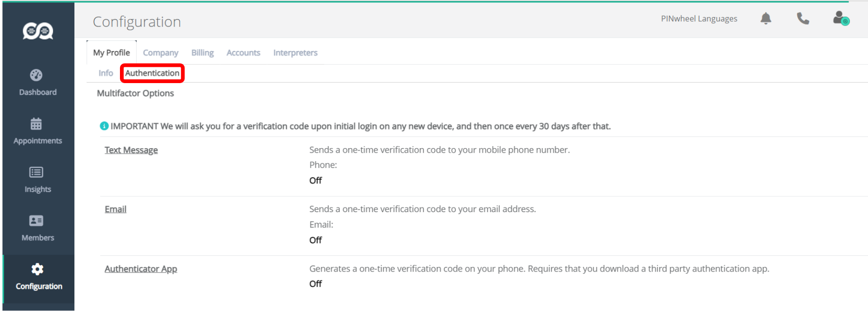Image resolution: width=868 pixels, height=311 pixels.
Task: Open the Interpreters tab
Action: pyautogui.click(x=295, y=53)
